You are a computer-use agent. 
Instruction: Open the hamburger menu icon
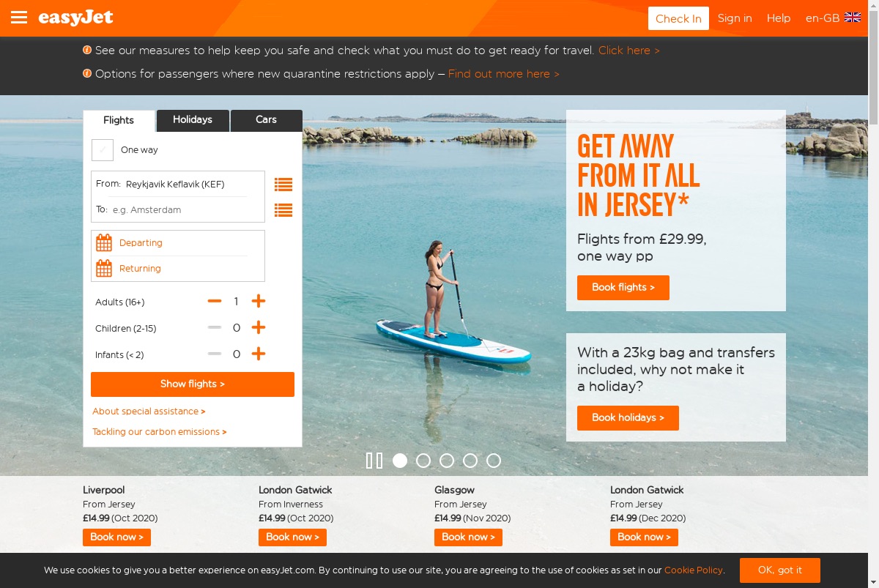pos(20,18)
